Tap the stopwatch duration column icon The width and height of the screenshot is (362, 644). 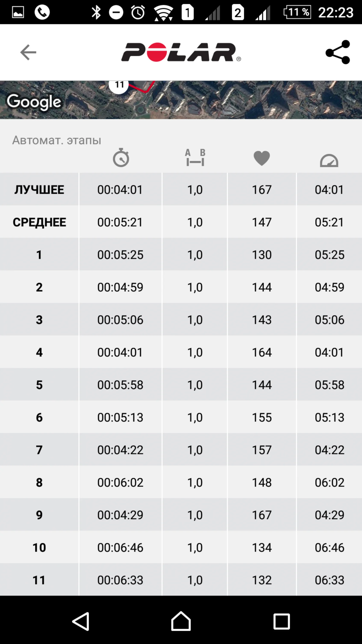[121, 158]
